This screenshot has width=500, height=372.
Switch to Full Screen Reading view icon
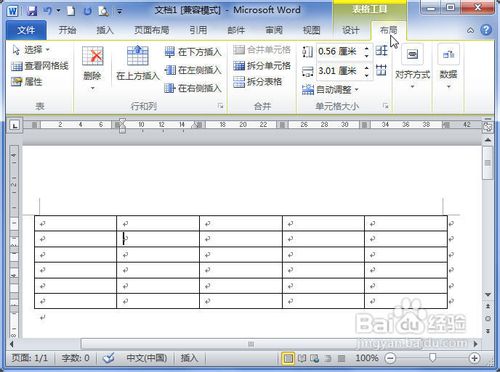point(302,358)
